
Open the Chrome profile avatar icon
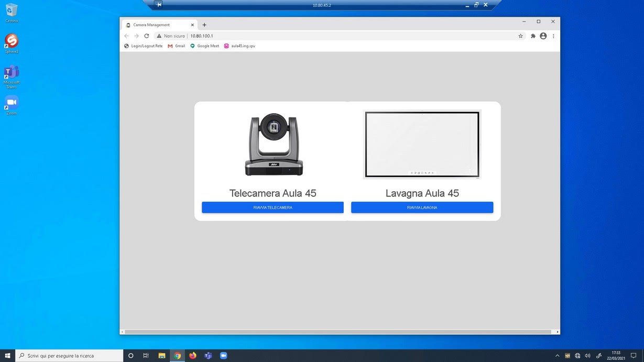(x=543, y=36)
